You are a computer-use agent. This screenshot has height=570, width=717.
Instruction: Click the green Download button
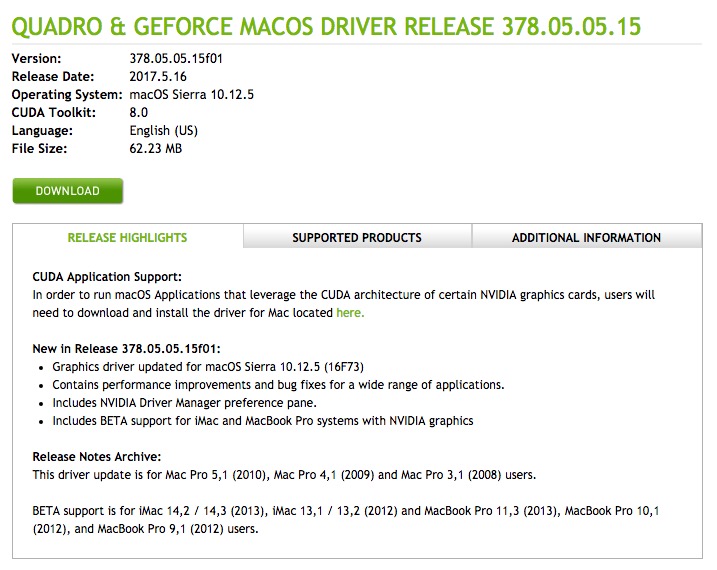pos(68,191)
